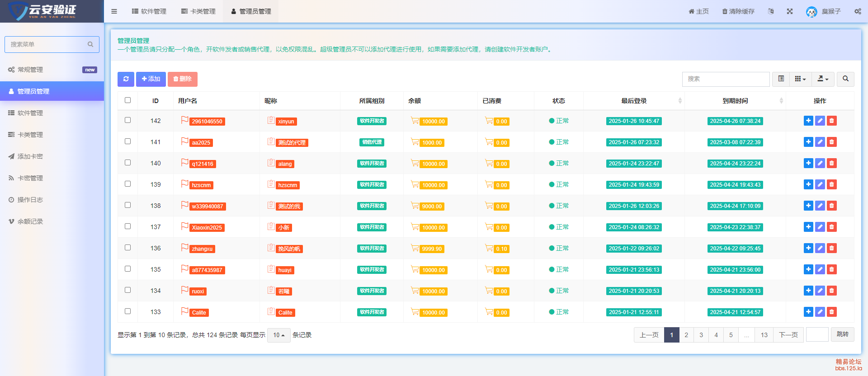Open the columns visibility dropdown
Screen dimensions: 868x376
coord(800,79)
